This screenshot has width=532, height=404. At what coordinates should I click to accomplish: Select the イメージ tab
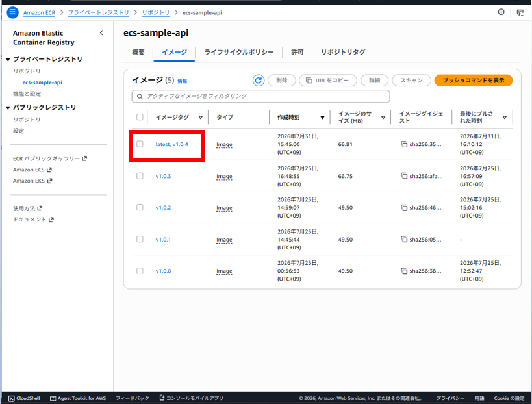tap(174, 52)
